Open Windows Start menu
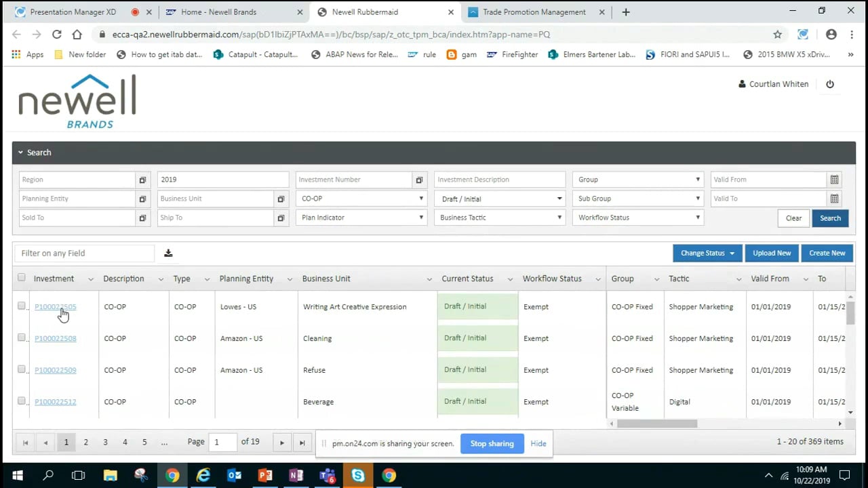The image size is (868, 488). point(17,475)
